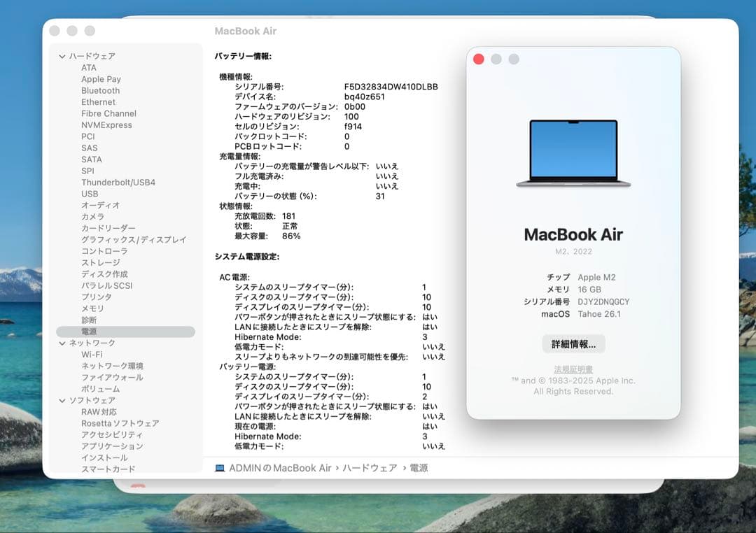Click firmware version value 0b00

[354, 107]
